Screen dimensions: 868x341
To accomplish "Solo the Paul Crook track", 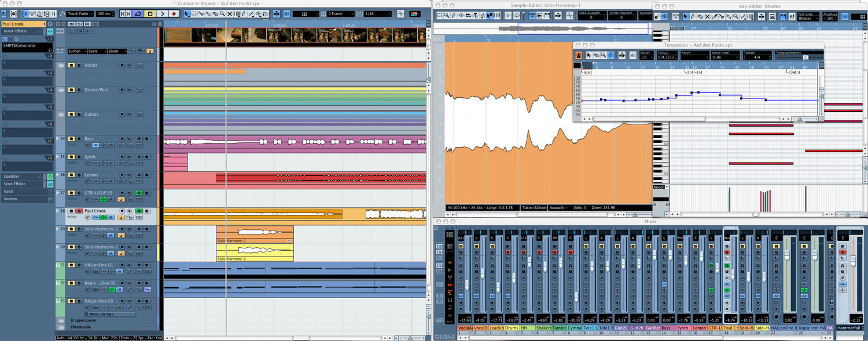I will pyautogui.click(x=78, y=211).
